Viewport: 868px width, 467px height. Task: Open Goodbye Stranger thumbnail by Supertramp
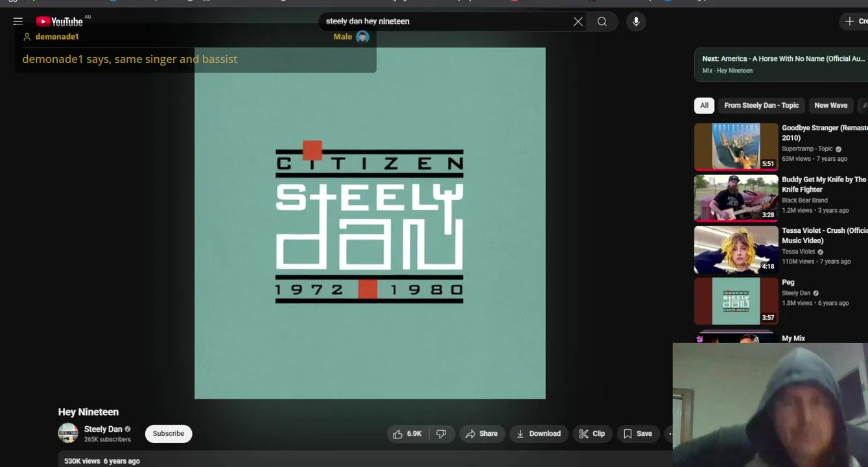(736, 147)
